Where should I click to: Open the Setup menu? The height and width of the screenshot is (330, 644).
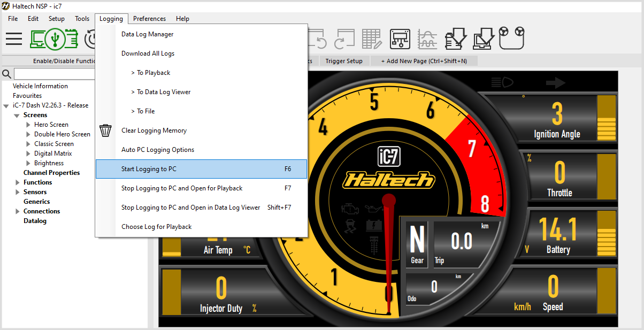click(x=57, y=19)
